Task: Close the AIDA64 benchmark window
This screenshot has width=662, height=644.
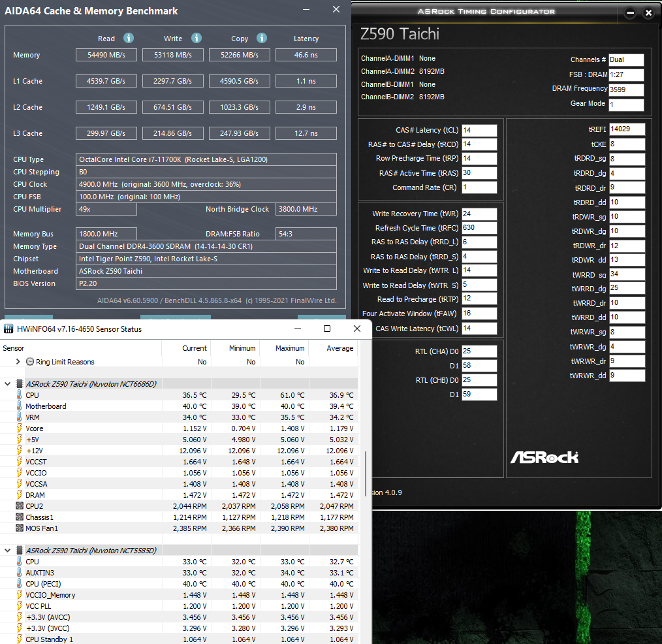Action: pos(336,9)
